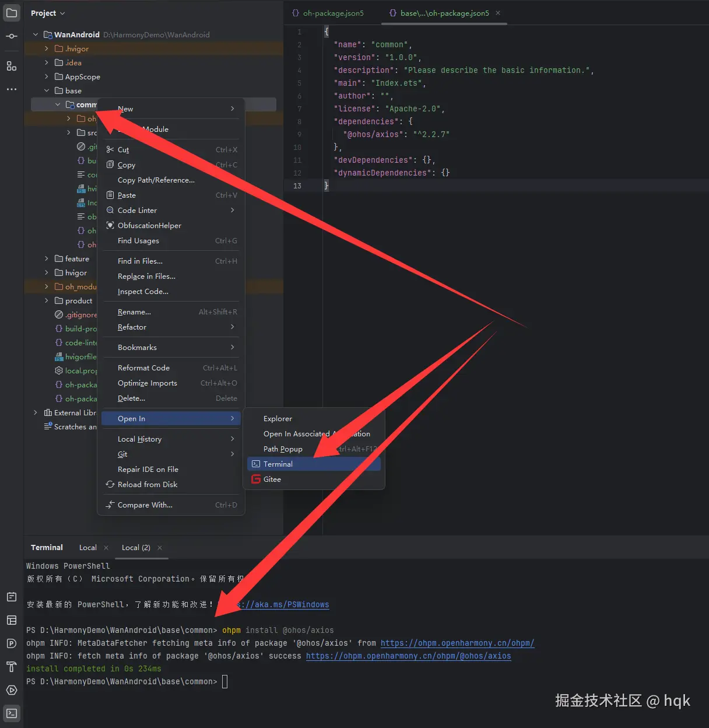The height and width of the screenshot is (728, 709).
Task: Expand the product folder
Action: [47, 301]
